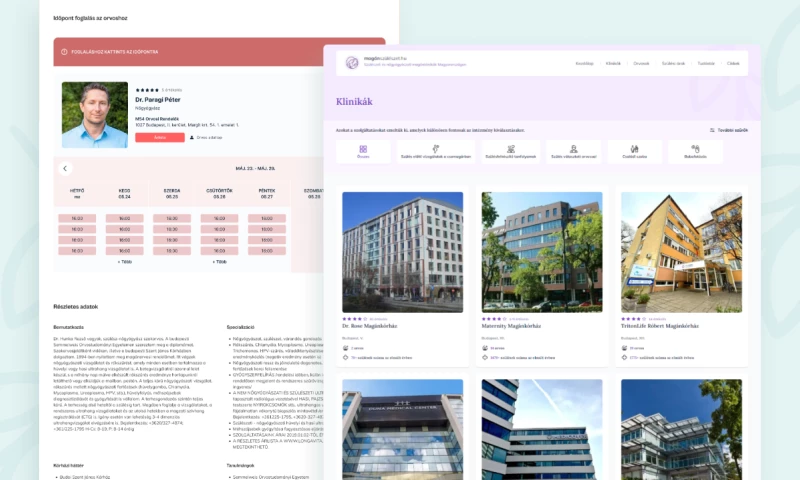Click the births count icon on Dr. Rose card

coord(345,358)
